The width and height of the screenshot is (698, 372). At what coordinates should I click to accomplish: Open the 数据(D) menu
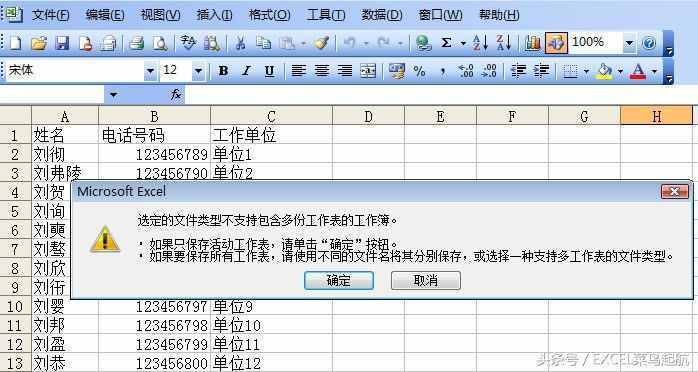coord(381,15)
